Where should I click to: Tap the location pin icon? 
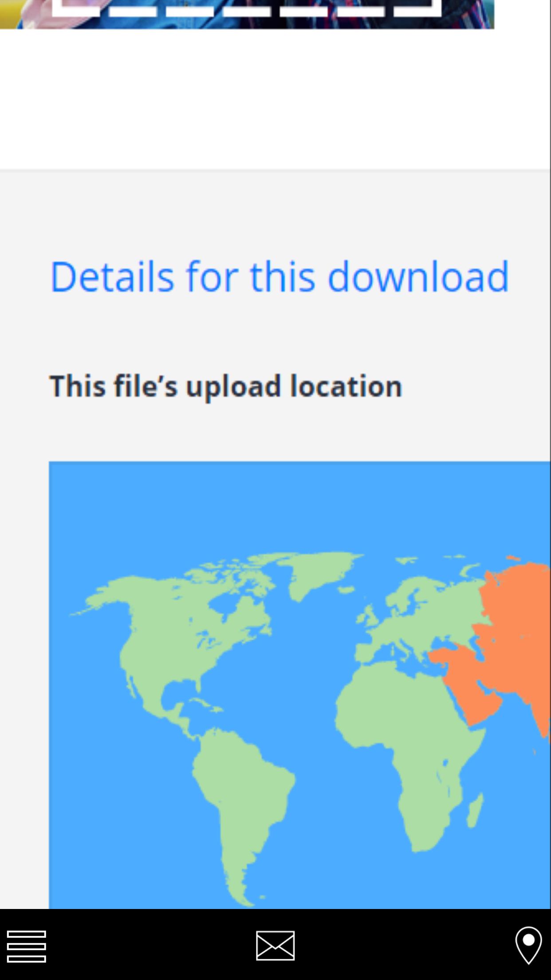[x=528, y=945]
